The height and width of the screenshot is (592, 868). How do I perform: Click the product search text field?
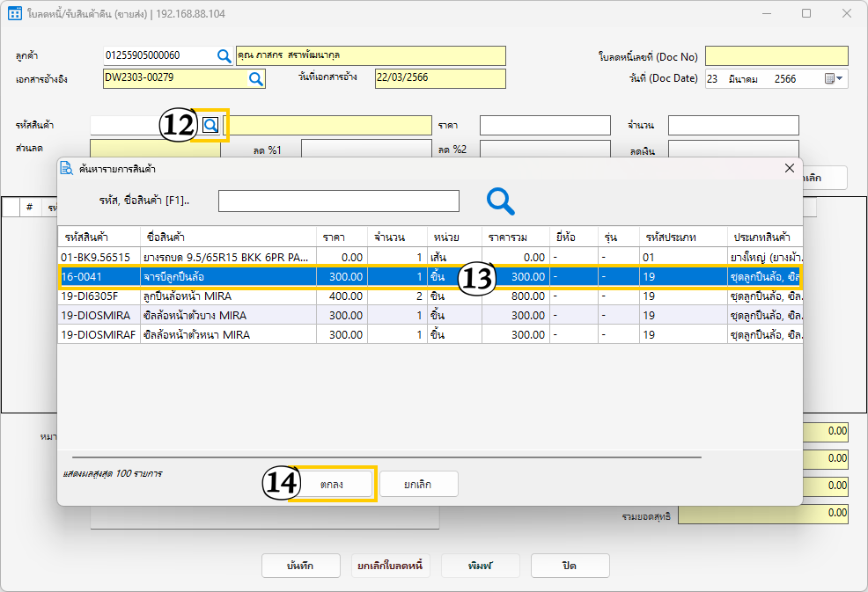pos(338,201)
